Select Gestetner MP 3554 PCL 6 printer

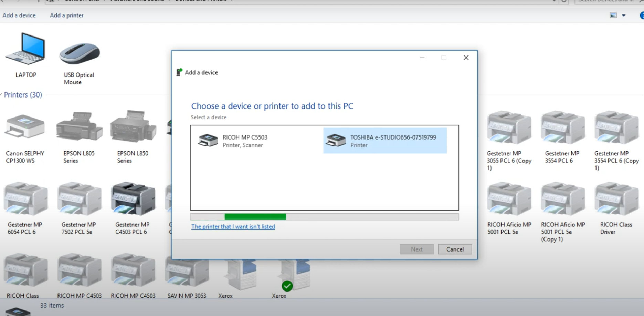[562, 128]
